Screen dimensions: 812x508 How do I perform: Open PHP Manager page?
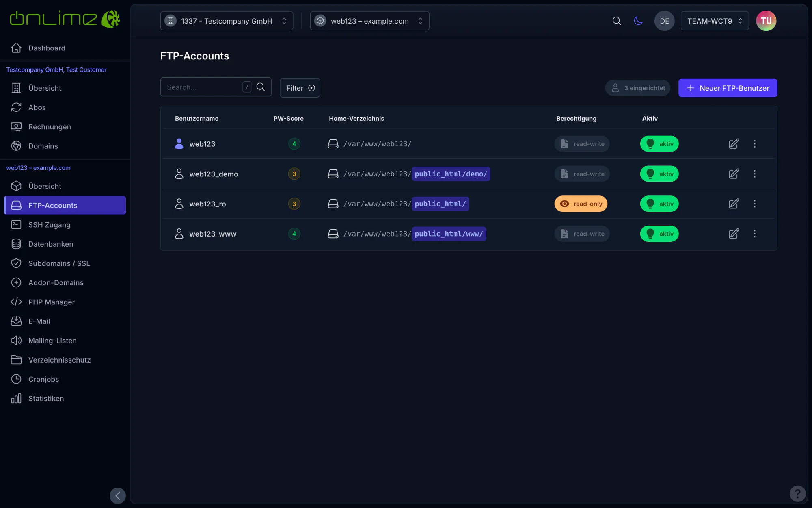pos(65,302)
